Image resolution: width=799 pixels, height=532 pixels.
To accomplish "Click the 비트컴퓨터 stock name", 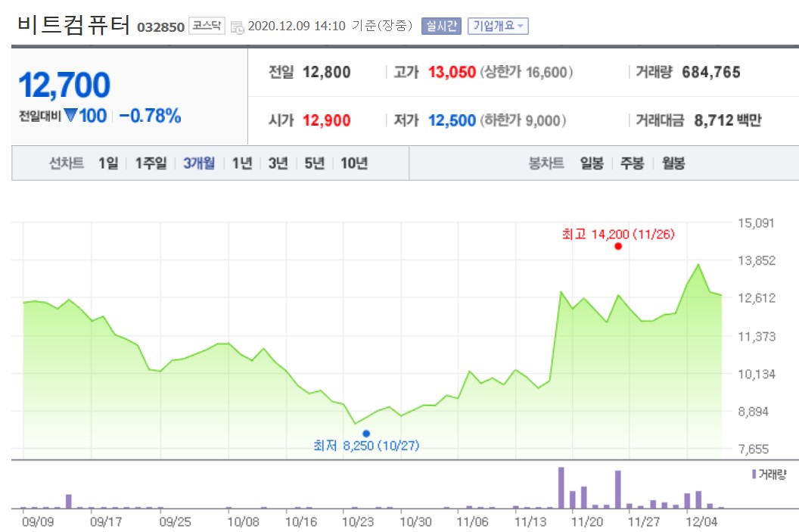I will coord(74,24).
